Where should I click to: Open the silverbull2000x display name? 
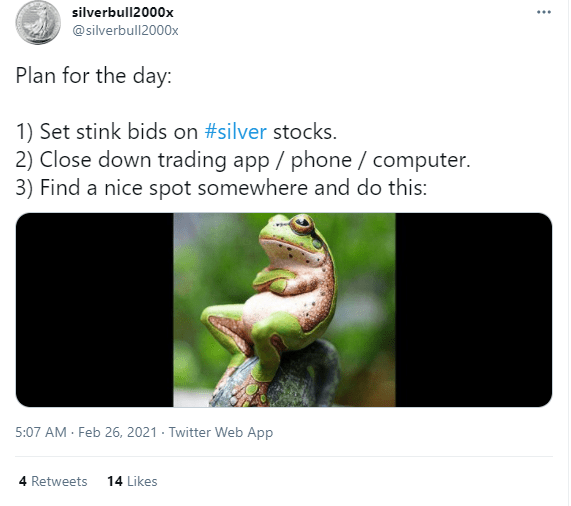pos(123,12)
